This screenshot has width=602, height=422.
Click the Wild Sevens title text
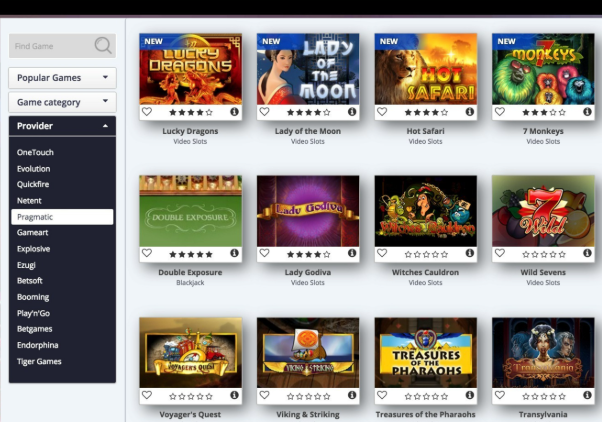click(543, 272)
